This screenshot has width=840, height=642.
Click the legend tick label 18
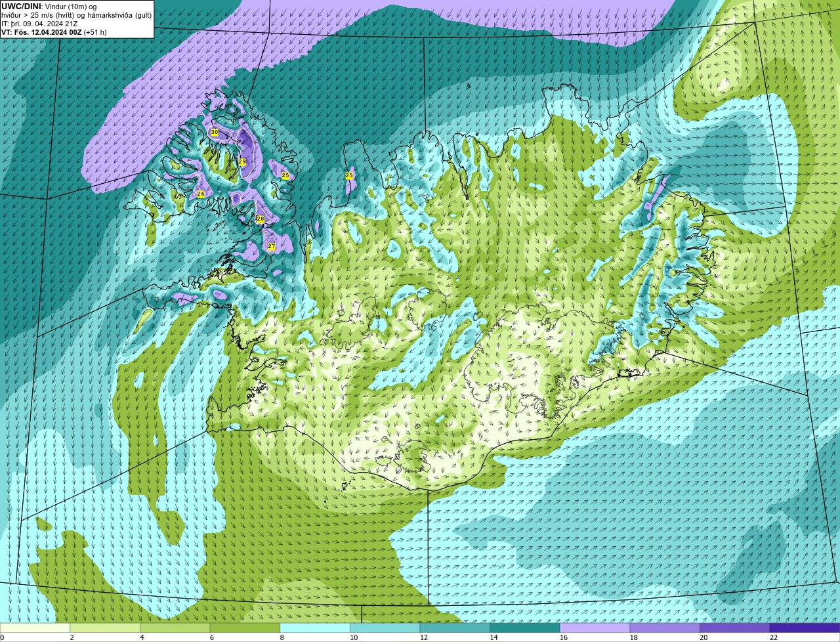coord(633,637)
